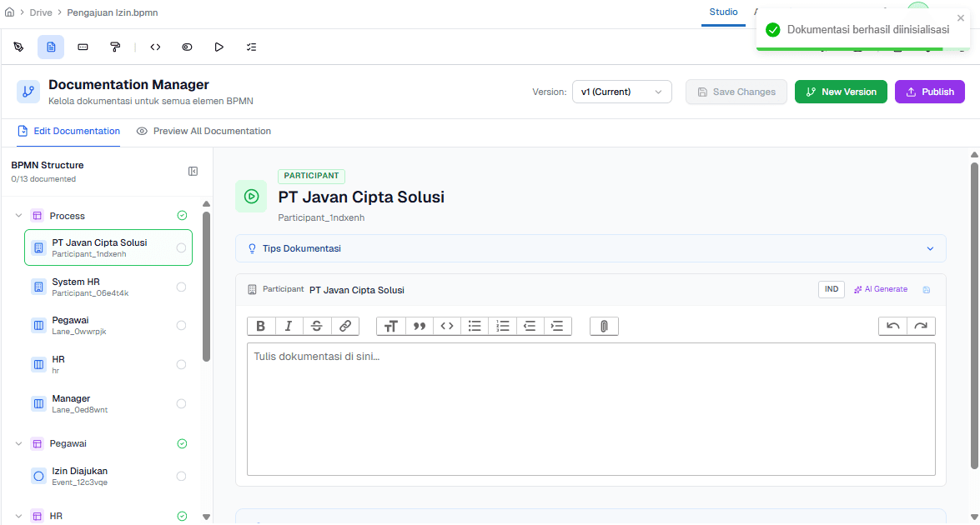
Task: Open the Studio tab in the top bar
Action: [722, 12]
